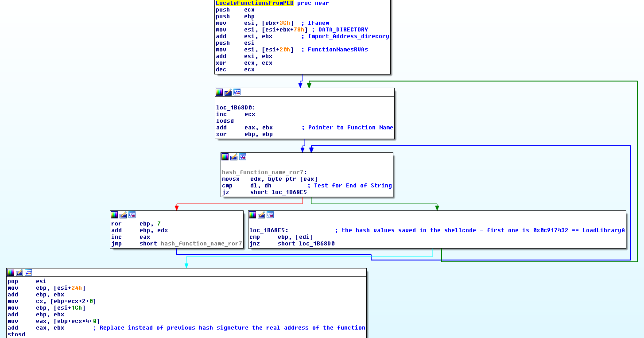Screen dimensions: 644x338
Task: Click the 'push ebp' instruction
Action: point(235,16)
